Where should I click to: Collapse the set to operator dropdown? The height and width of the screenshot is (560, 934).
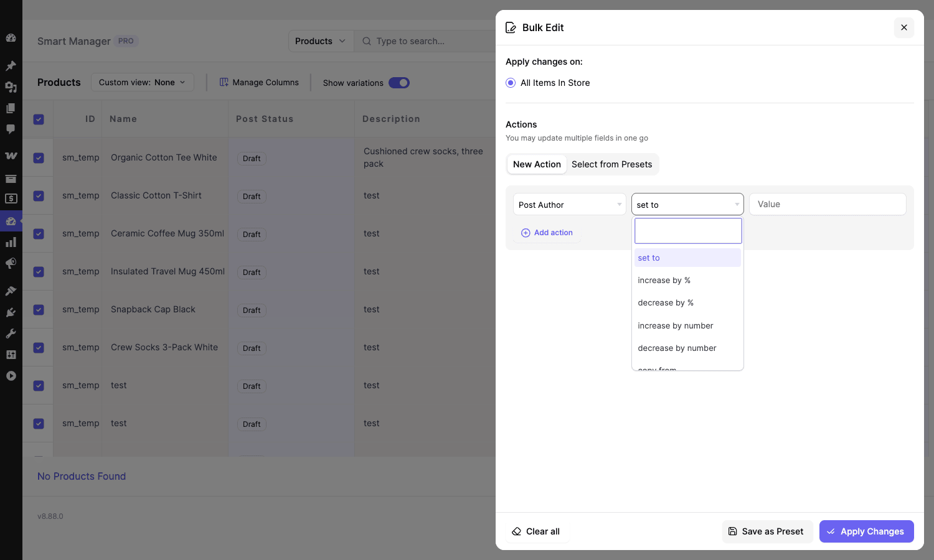click(687, 204)
